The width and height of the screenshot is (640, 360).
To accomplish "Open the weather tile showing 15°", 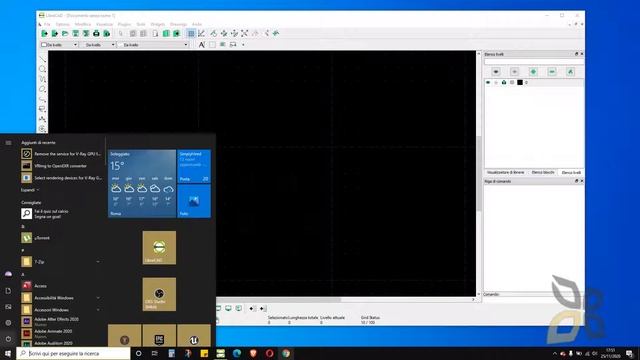I will click(142, 183).
